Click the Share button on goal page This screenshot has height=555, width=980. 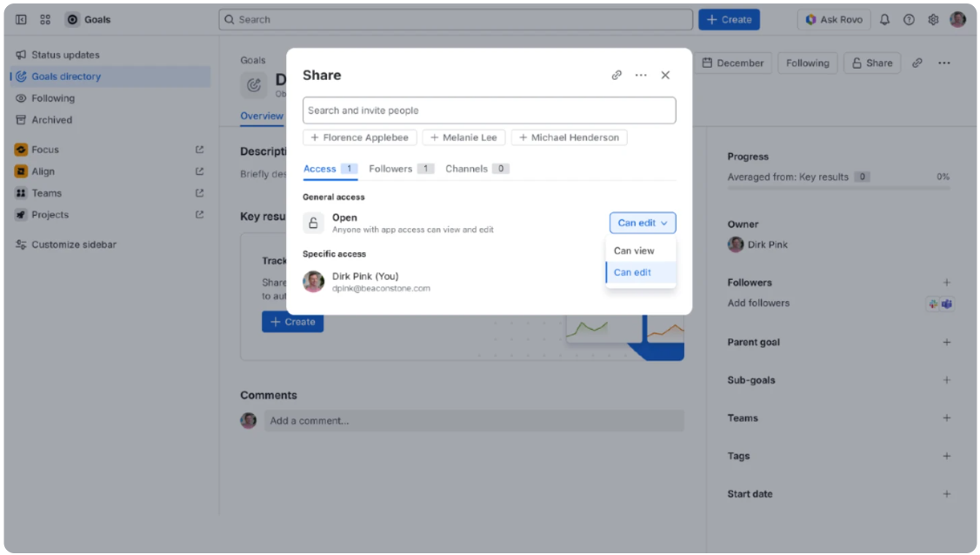pyautogui.click(x=872, y=63)
